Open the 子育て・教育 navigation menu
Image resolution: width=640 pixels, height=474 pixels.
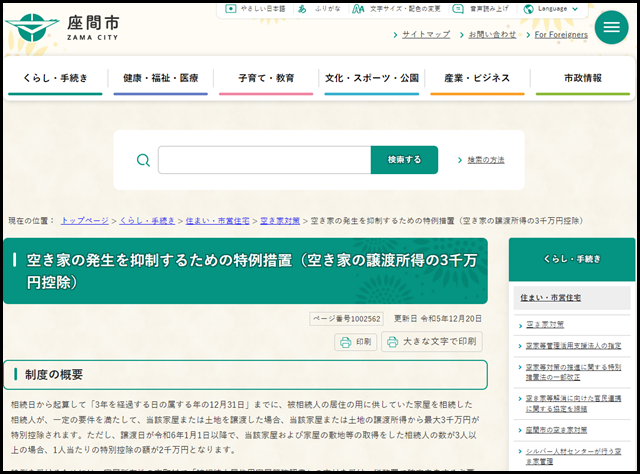click(266, 78)
